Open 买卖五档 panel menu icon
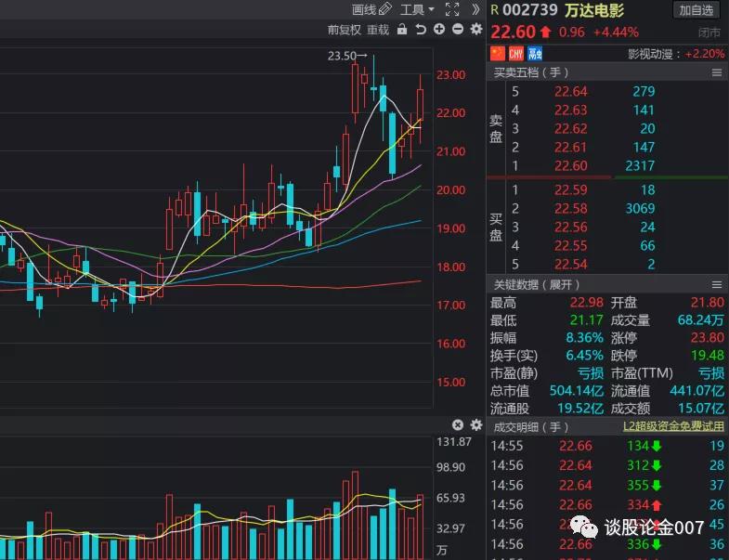Viewport: 729px width, 560px height. [x=717, y=72]
